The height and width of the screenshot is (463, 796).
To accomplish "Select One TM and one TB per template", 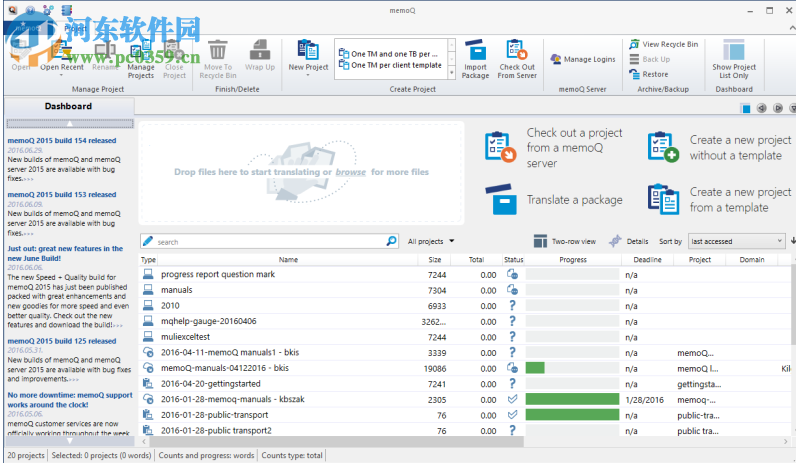I will tap(389, 54).
